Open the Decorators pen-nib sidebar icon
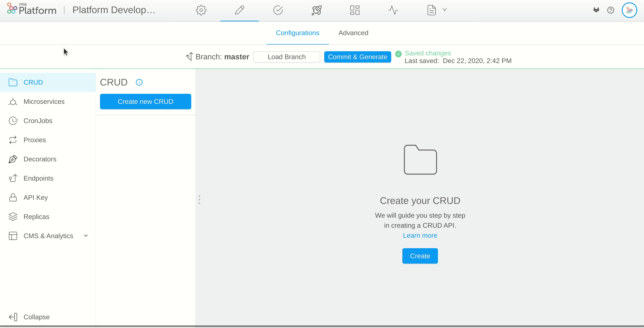This screenshot has height=328, width=644. point(13,159)
